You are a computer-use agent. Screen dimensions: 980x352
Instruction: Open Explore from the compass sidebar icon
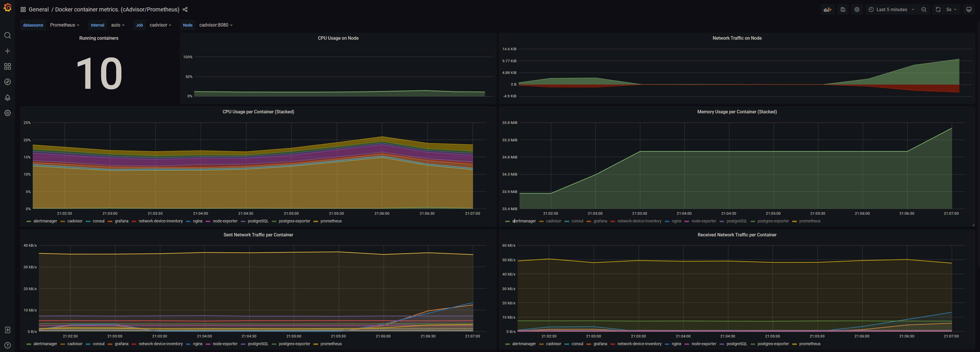7,82
